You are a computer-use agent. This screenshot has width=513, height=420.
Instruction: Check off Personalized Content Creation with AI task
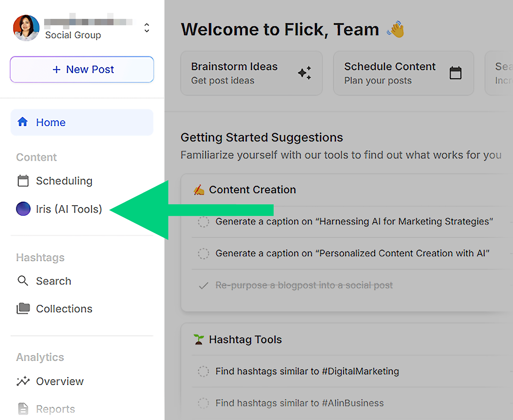pyautogui.click(x=203, y=253)
